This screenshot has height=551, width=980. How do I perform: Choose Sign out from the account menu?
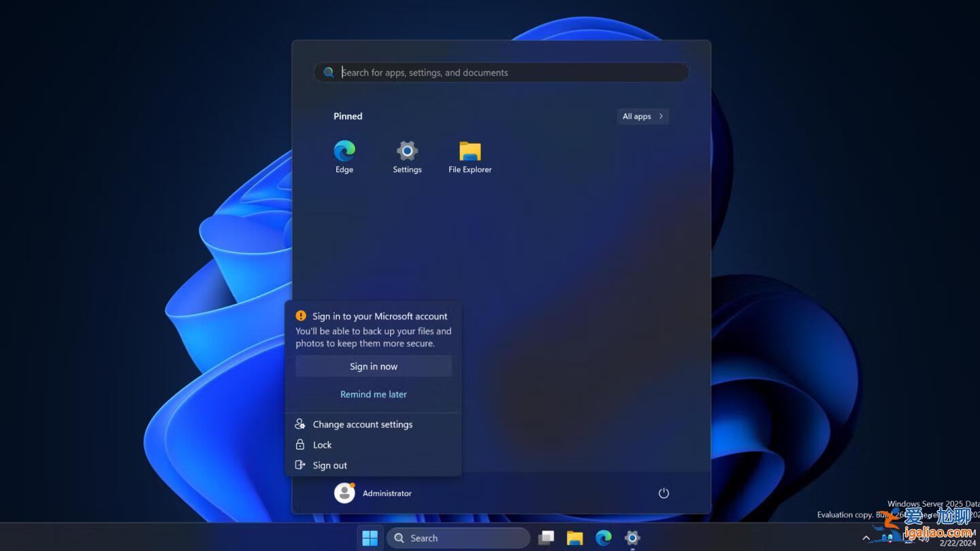(329, 465)
